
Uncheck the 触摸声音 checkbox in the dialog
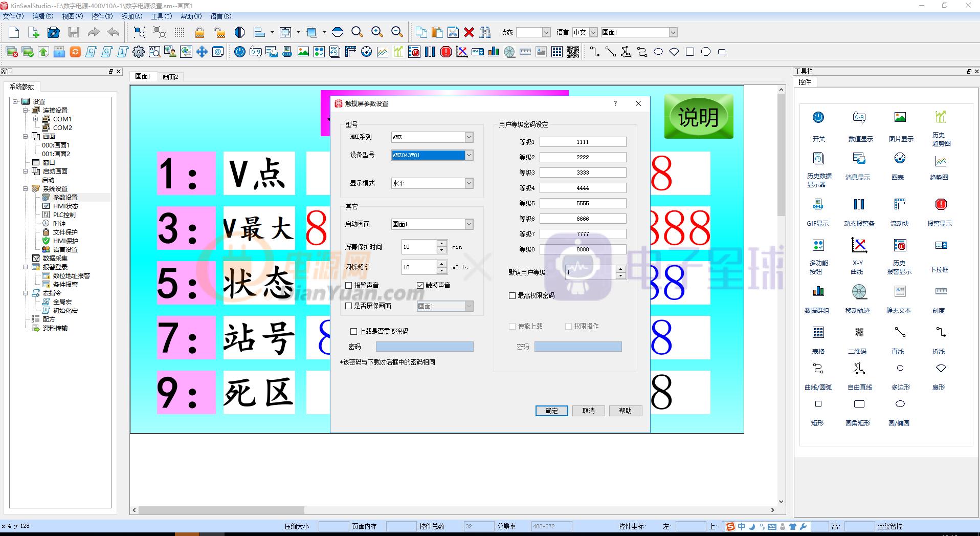420,285
